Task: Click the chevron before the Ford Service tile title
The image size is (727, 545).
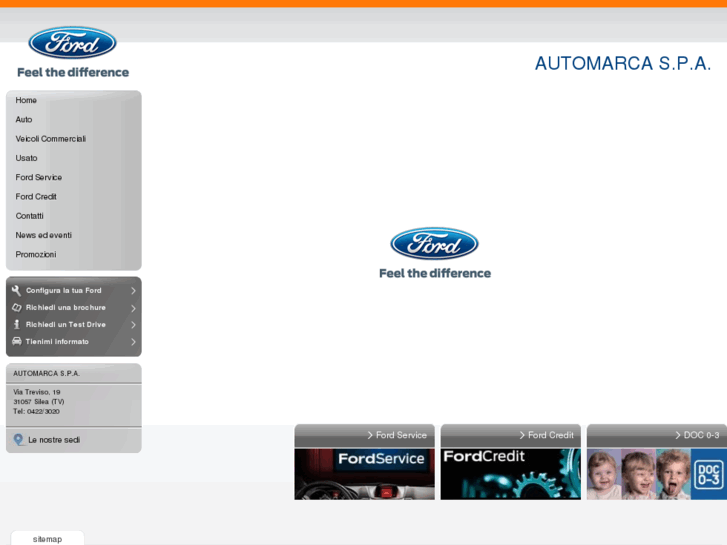Action: (x=370, y=435)
